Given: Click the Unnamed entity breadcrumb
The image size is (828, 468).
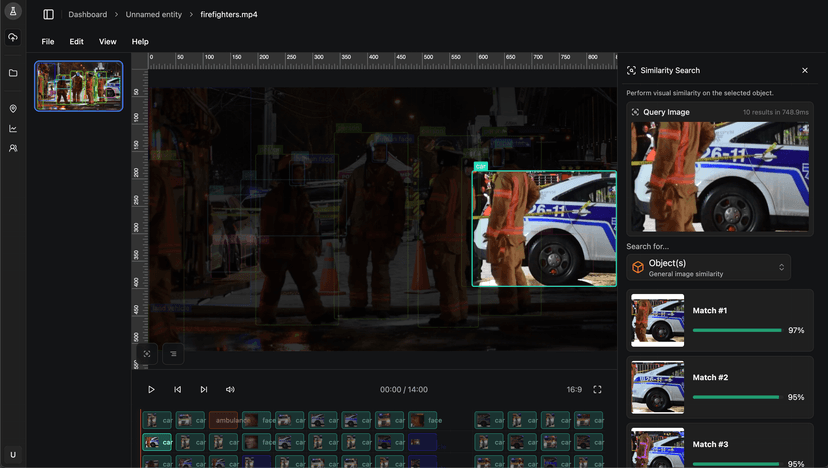Looking at the screenshot, I should click(x=153, y=15).
